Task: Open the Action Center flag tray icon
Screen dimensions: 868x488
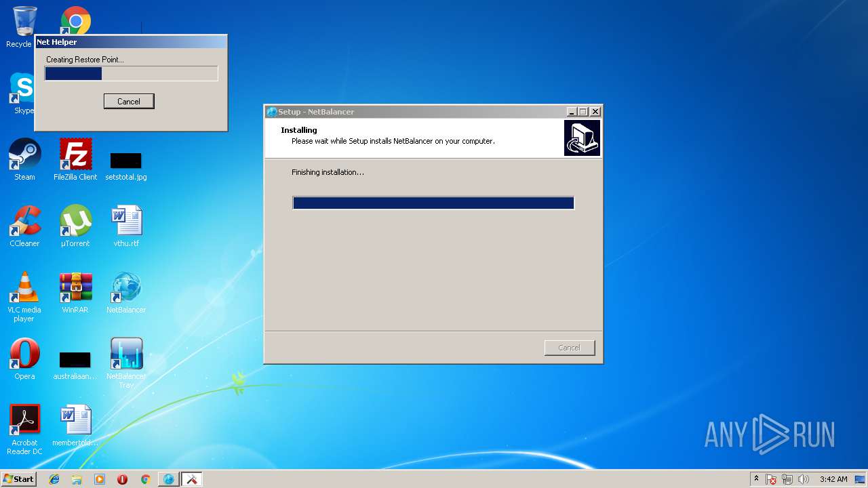Action: pyautogui.click(x=771, y=479)
